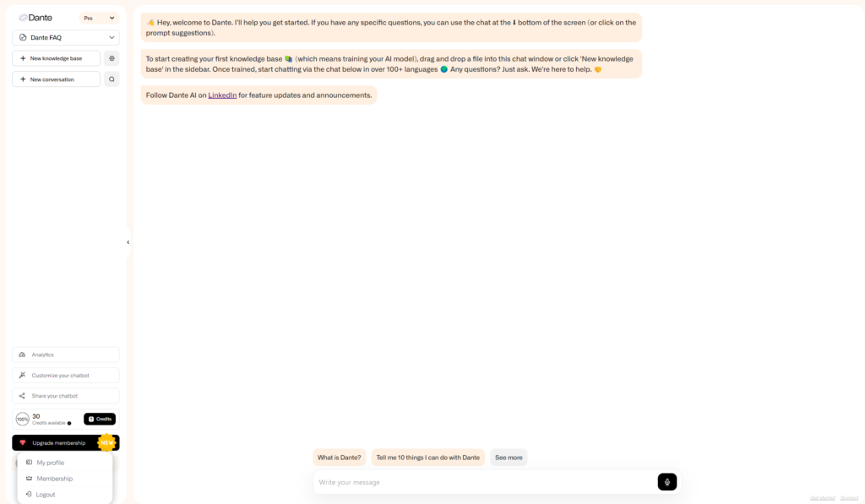
Task: Open Customize your chatbot
Action: pyautogui.click(x=66, y=375)
